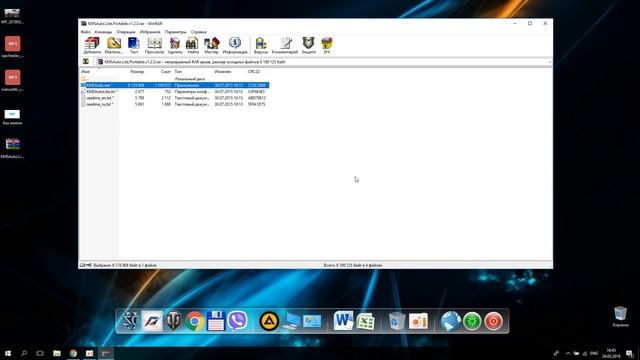Viewport: 640px width, 360px height.
Task: Open AIMP player from the dock
Action: [x=269, y=321]
